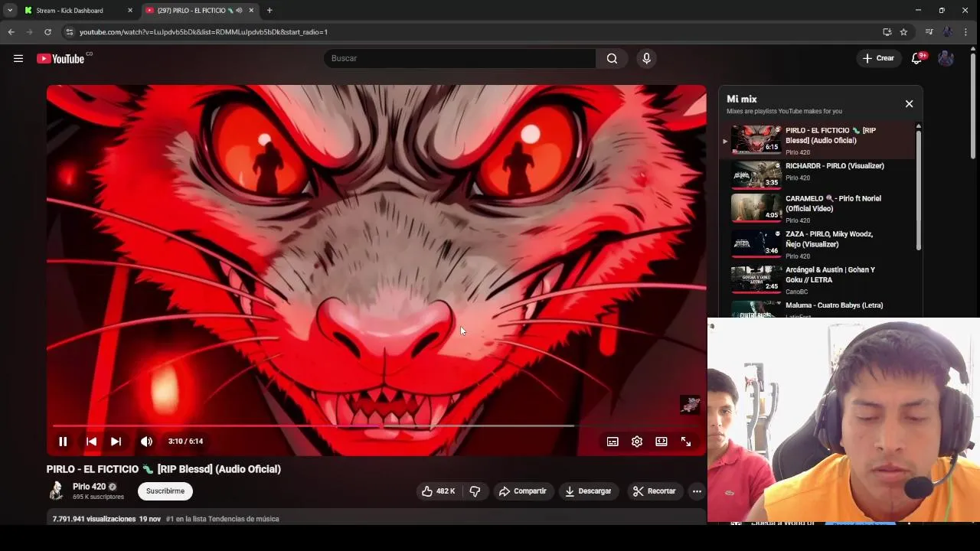
Task: Dislike the video
Action: point(475,491)
